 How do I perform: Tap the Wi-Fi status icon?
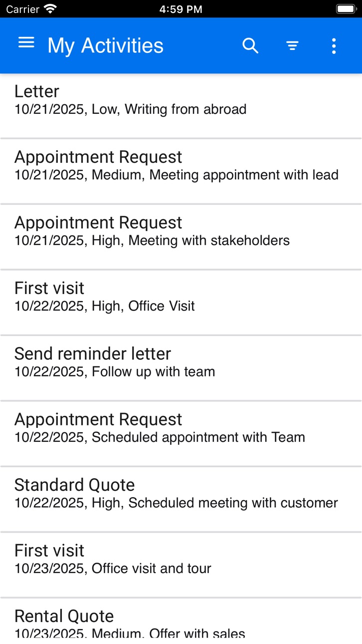click(x=50, y=9)
